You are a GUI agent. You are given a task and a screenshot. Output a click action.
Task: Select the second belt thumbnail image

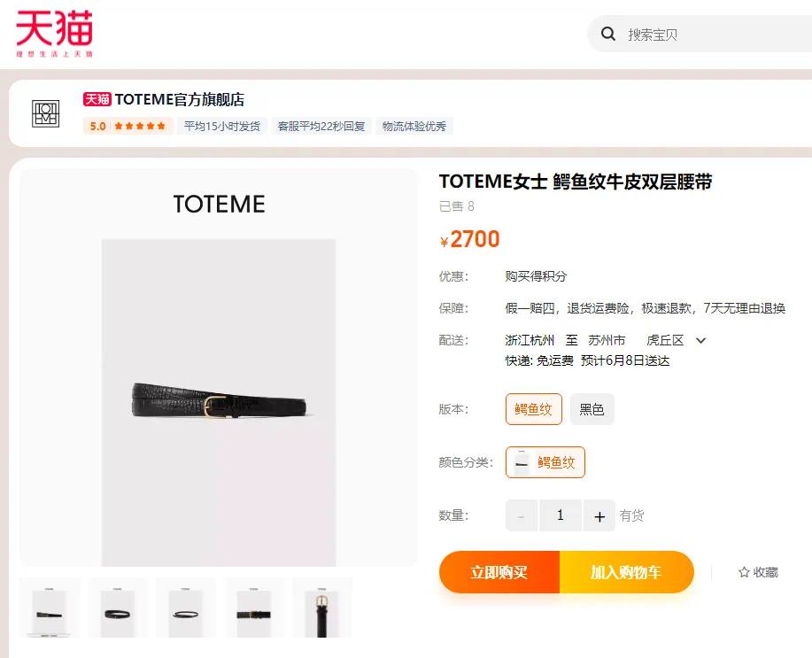click(118, 608)
